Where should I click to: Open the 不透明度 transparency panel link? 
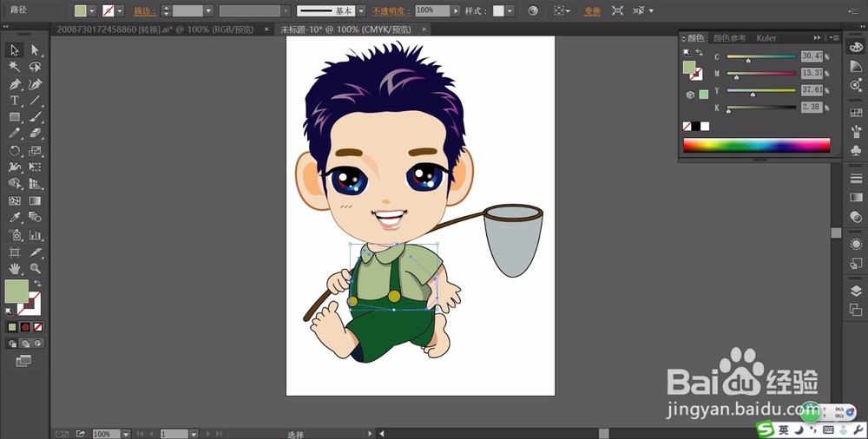[391, 11]
